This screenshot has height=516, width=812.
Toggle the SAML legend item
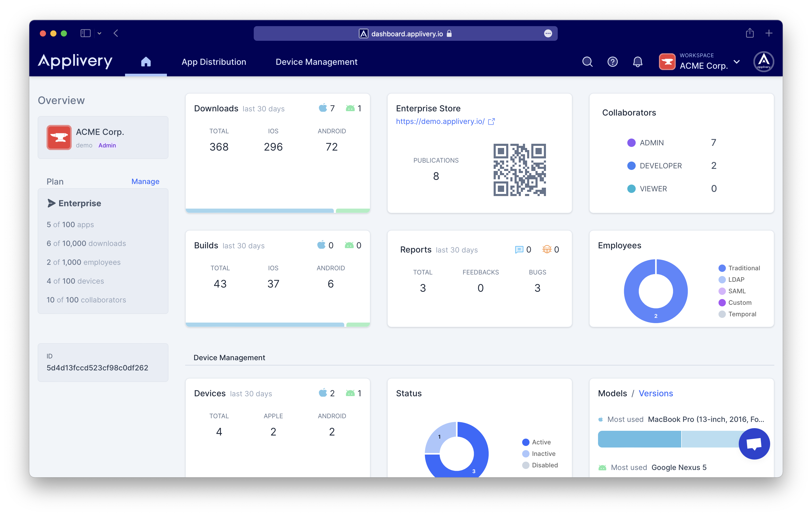[732, 291]
